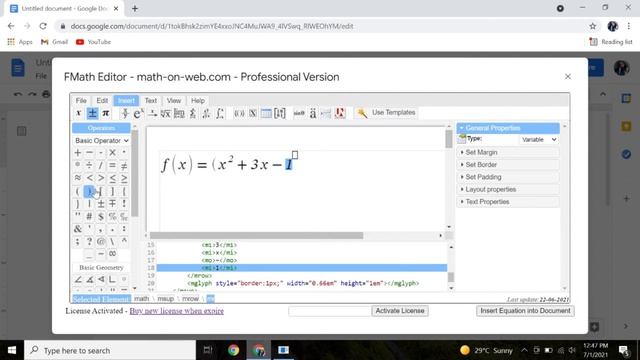Open the Gmail bookmark
The width and height of the screenshot is (640, 360).
(54, 42)
